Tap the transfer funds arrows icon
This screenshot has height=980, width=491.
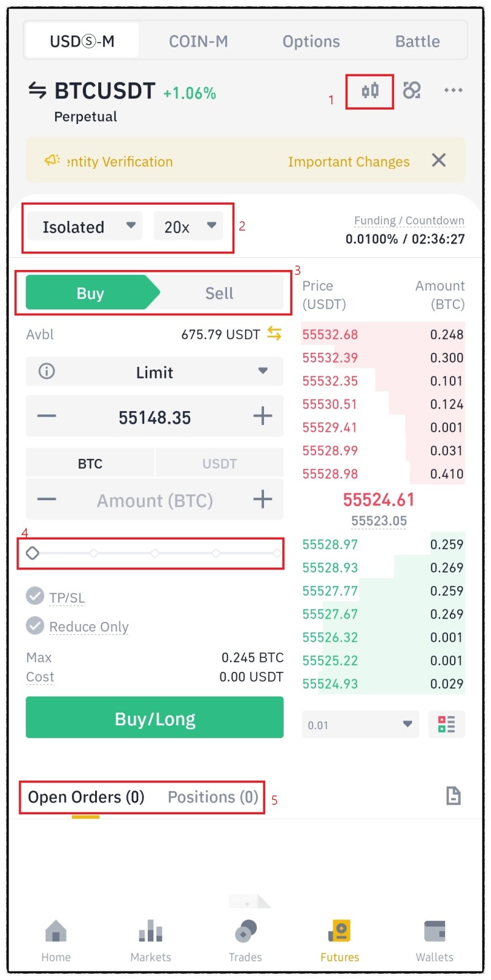pyautogui.click(x=274, y=334)
